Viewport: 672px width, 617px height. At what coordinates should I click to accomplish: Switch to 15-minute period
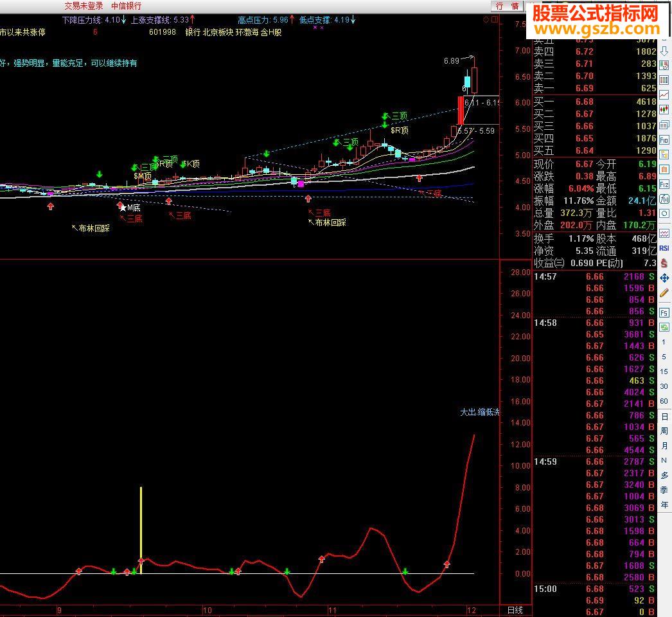[664, 371]
